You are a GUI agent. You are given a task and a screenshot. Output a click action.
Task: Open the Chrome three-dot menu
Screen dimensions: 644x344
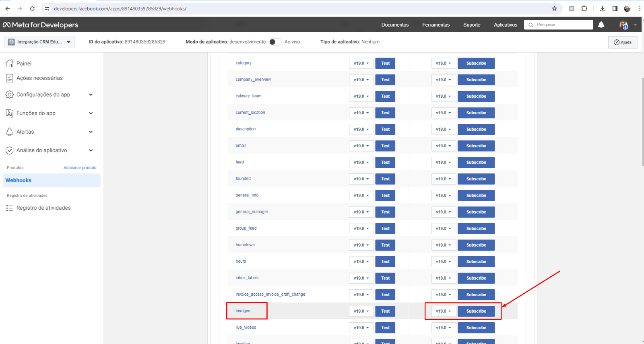point(640,8)
